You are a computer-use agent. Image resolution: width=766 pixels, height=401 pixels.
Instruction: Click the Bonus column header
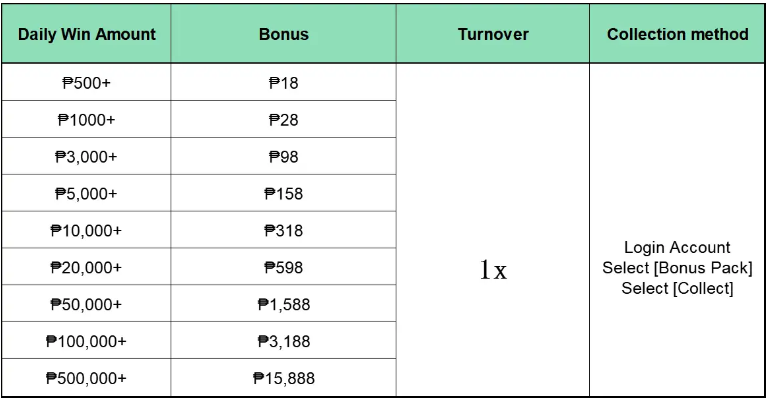[283, 34]
